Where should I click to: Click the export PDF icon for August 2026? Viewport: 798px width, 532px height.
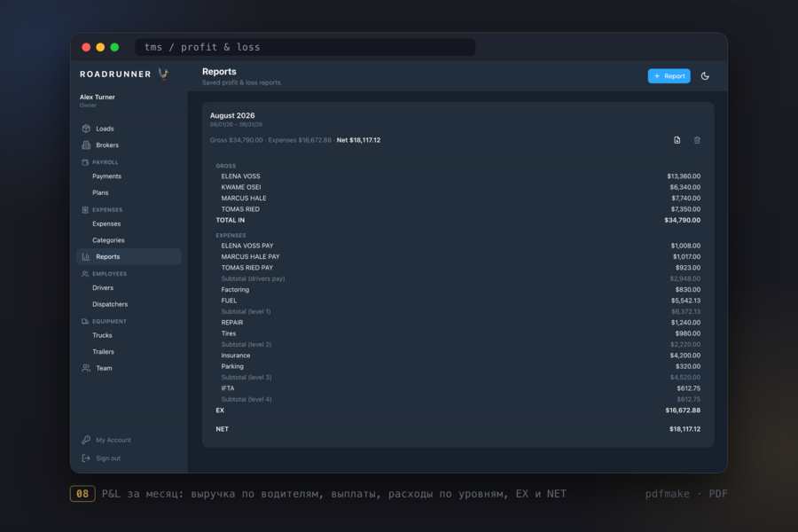[x=677, y=140]
